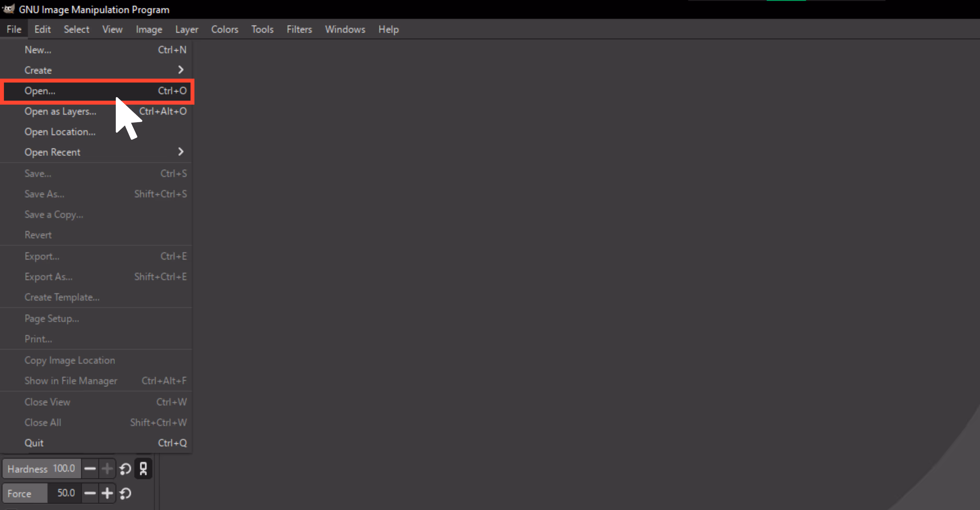Choose New... from the File menu
Screen dimensions: 980x510
click(96, 50)
